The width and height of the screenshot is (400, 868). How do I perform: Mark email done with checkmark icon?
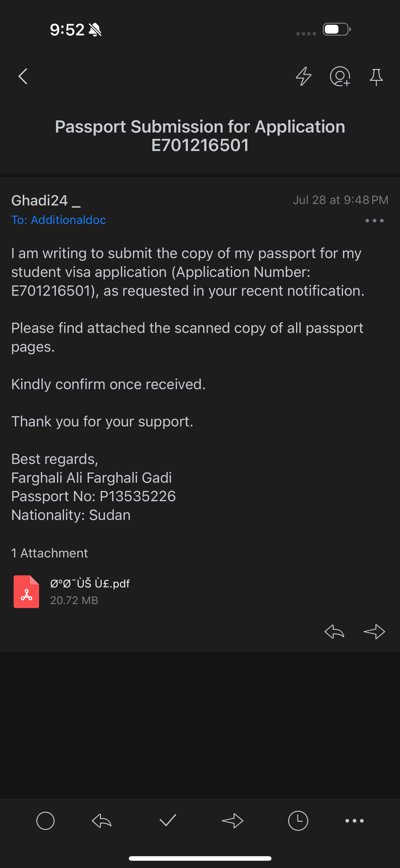click(x=168, y=820)
